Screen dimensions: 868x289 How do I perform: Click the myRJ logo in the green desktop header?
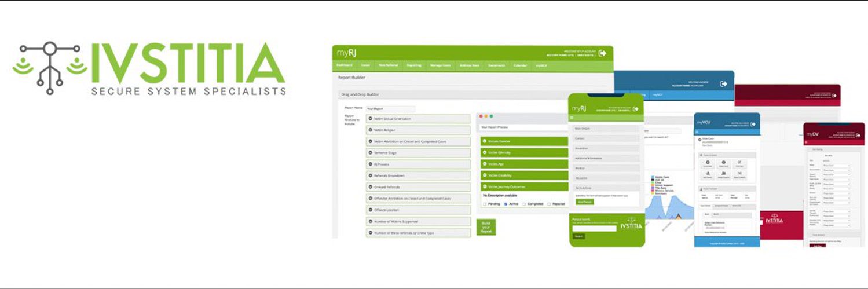click(x=346, y=53)
